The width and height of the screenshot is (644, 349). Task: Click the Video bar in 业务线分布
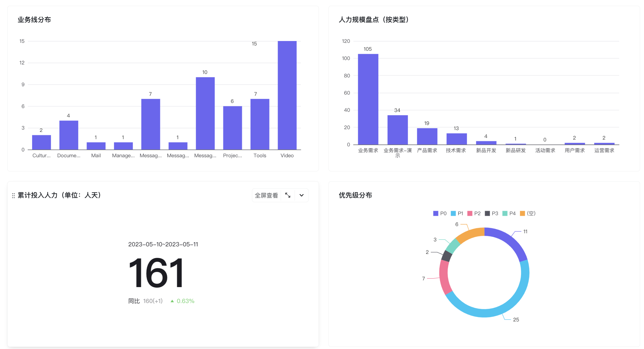click(x=287, y=95)
